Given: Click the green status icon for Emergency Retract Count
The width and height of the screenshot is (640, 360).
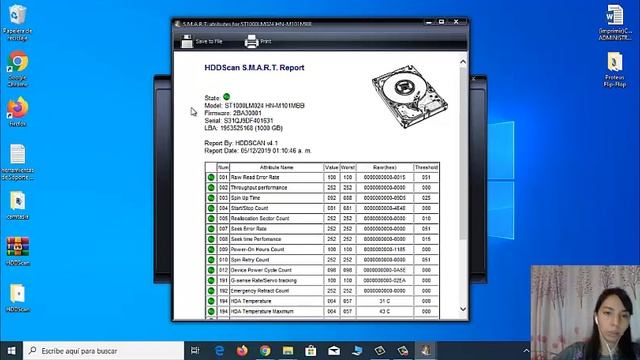Looking at the screenshot, I should pos(211,291).
